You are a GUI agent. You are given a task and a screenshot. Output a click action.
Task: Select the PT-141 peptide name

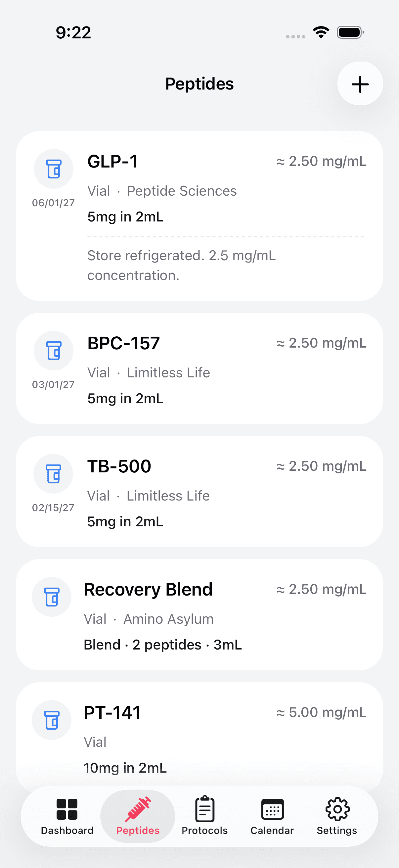pos(112,713)
